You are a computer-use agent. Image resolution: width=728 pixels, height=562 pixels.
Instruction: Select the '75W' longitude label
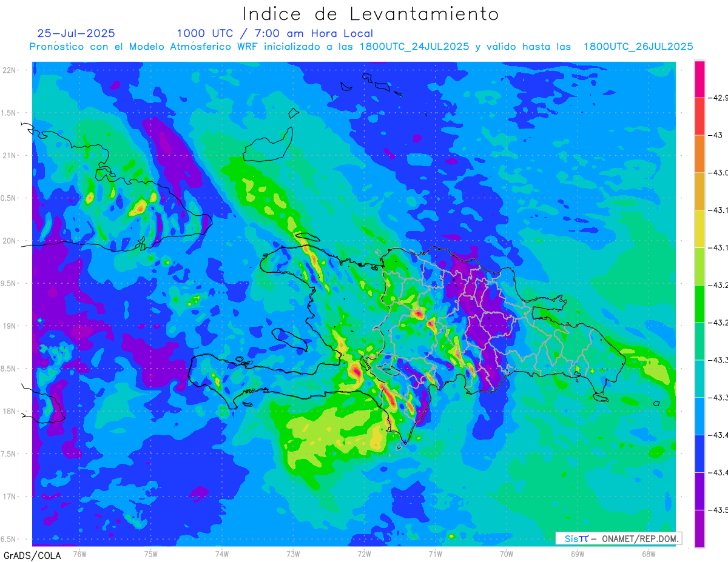tap(151, 554)
